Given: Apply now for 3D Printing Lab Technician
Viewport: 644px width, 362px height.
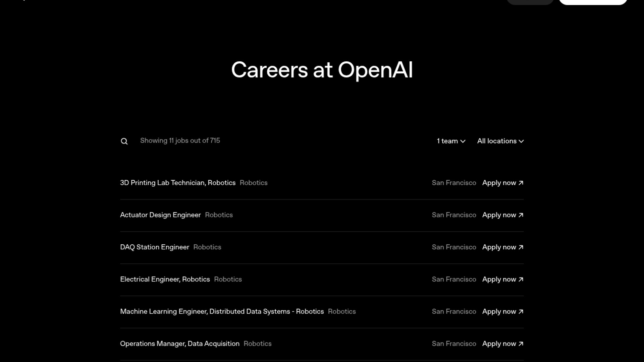Looking at the screenshot, I should (503, 183).
